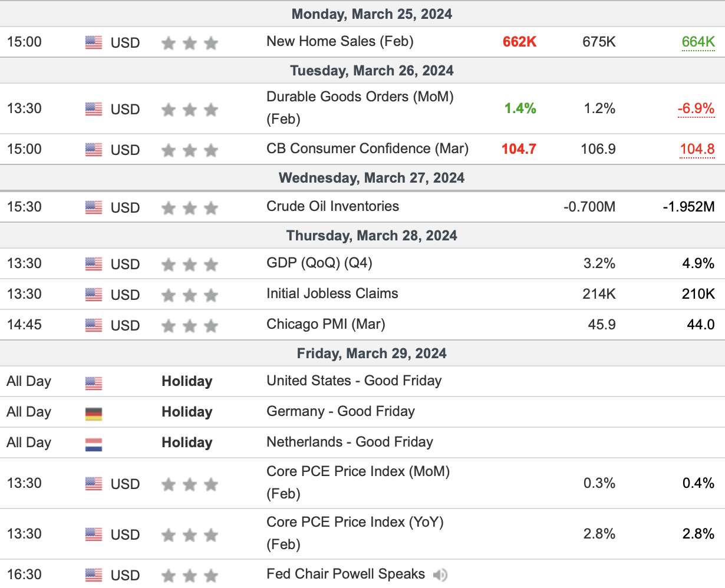Click importance stars in GDP (QoQ) row
This screenshot has width=725, height=588.
(190, 265)
